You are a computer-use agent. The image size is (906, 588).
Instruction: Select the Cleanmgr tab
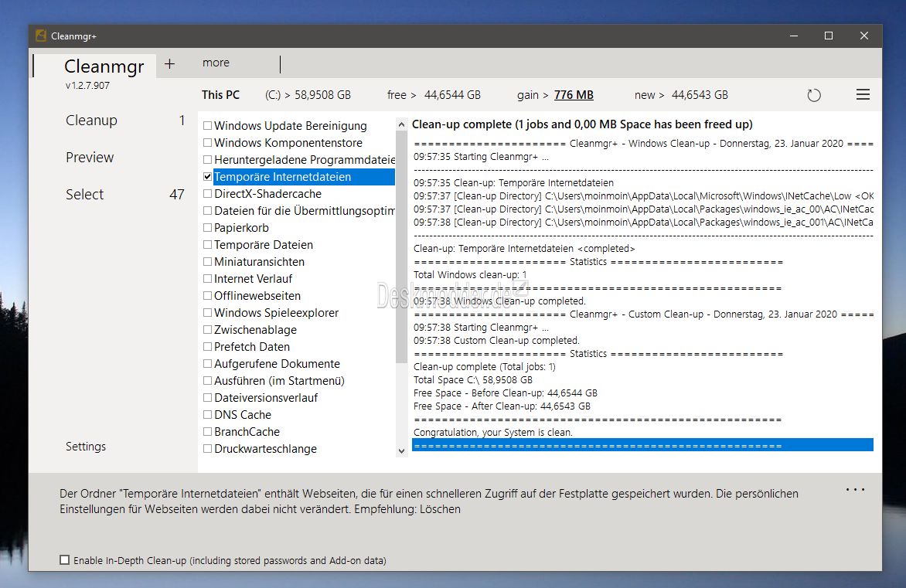104,66
